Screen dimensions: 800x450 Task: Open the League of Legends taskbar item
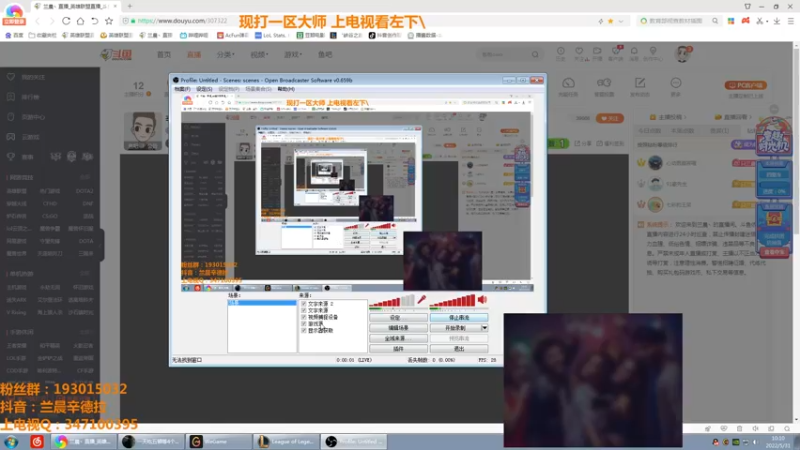[x=287, y=441]
